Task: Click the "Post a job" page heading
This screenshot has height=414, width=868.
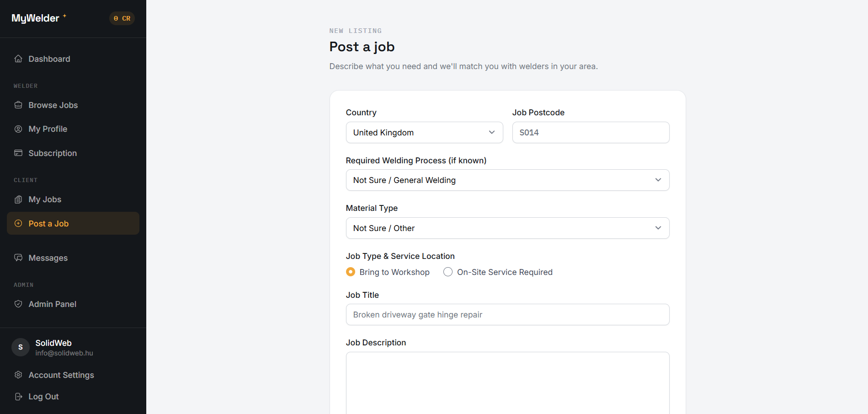Action: point(362,47)
